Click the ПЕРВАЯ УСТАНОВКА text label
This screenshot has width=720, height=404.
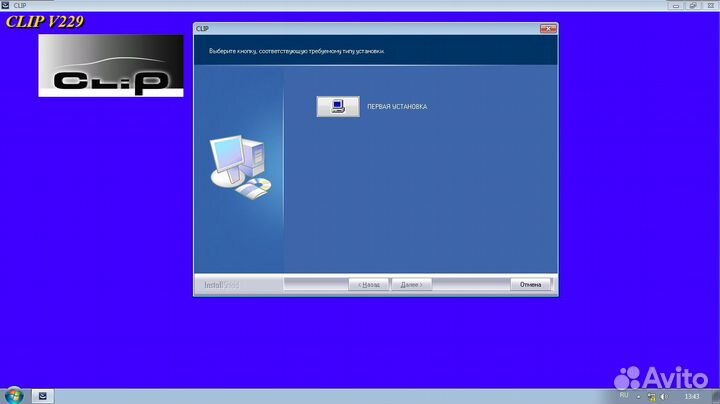(x=397, y=107)
